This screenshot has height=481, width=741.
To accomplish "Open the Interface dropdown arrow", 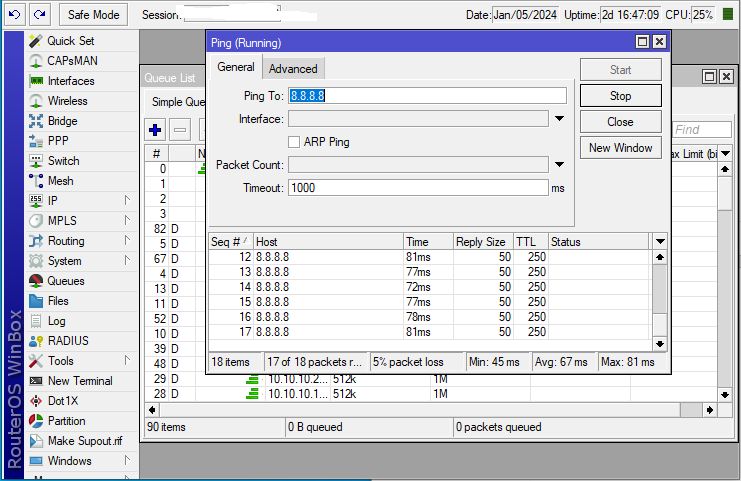I will tap(559, 119).
